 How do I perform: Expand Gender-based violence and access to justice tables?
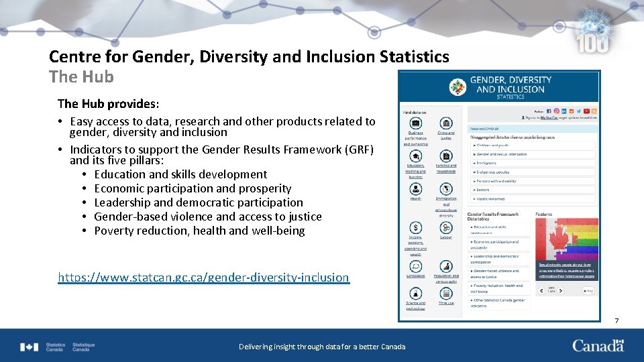pyautogui.click(x=499, y=274)
